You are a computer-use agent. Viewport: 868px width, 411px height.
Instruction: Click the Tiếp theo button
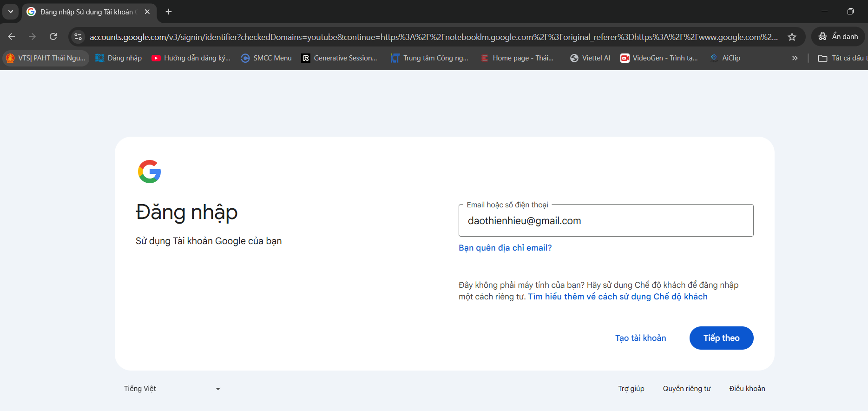tap(721, 338)
